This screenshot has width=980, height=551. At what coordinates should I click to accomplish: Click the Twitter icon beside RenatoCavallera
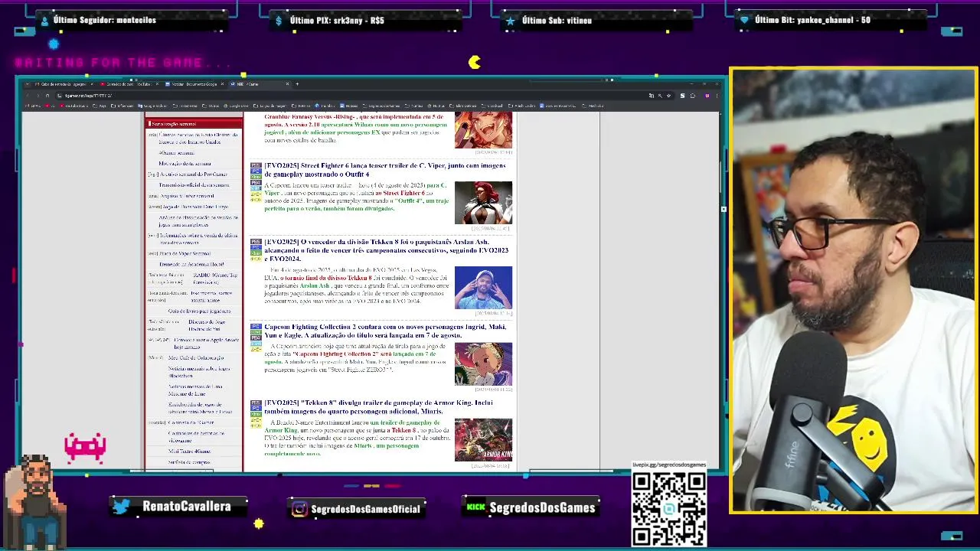pos(122,506)
